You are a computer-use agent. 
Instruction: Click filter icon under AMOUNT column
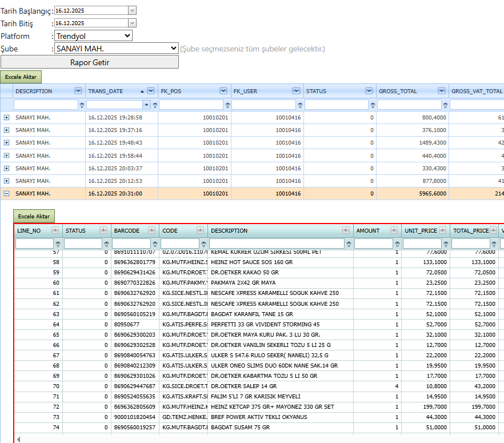[x=397, y=244]
